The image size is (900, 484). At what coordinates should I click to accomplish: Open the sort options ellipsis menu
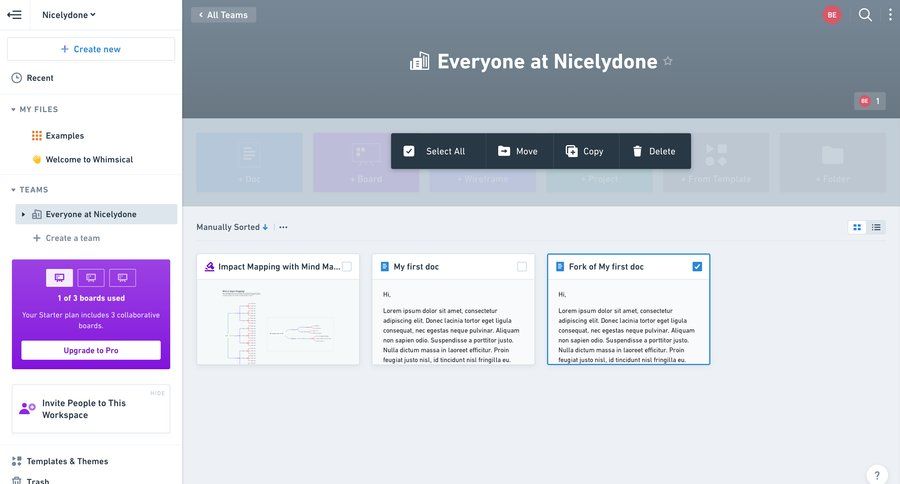point(284,227)
